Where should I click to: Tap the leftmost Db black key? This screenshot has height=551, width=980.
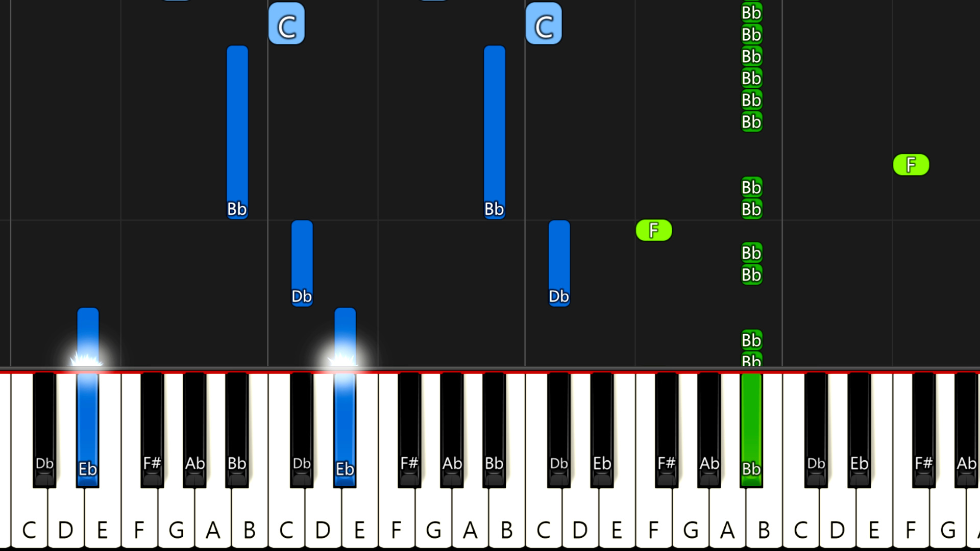point(44,430)
